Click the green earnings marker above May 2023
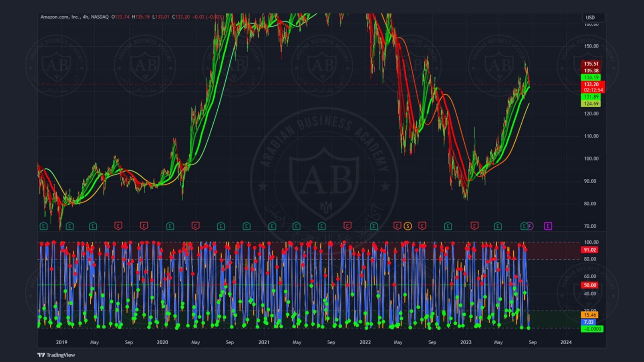Viewport: 644px width, 362px height. click(498, 226)
